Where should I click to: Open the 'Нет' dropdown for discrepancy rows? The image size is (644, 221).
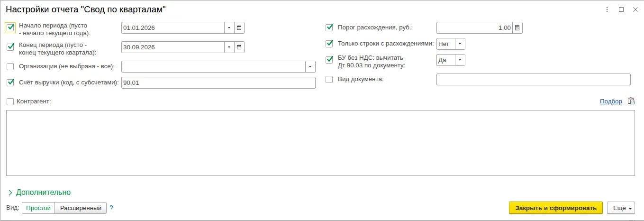click(460, 44)
